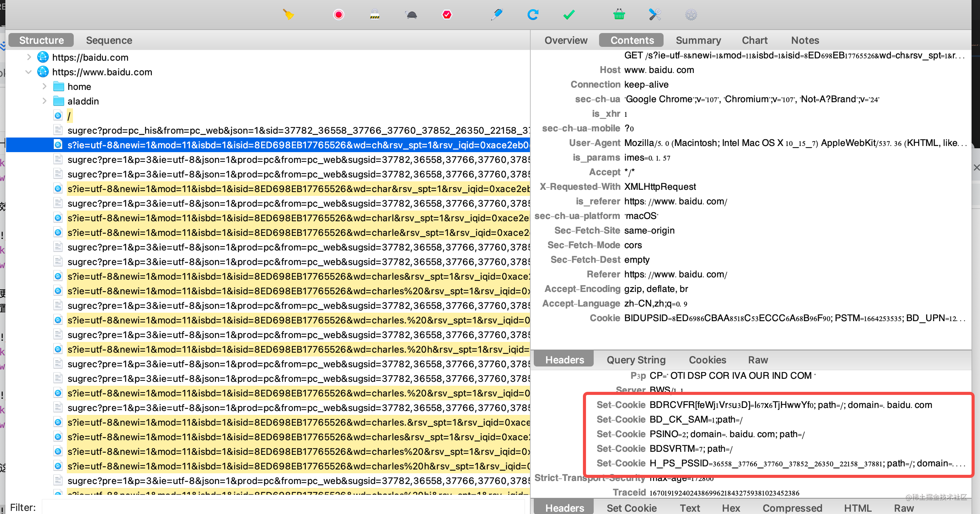Show the Set Cookie response view
The image size is (980, 514).
(631, 508)
